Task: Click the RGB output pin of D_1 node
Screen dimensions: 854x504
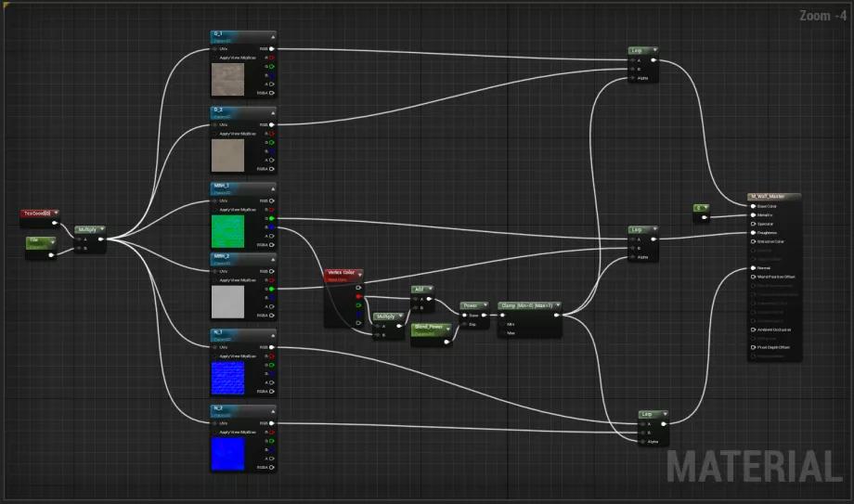Action: 271,48
